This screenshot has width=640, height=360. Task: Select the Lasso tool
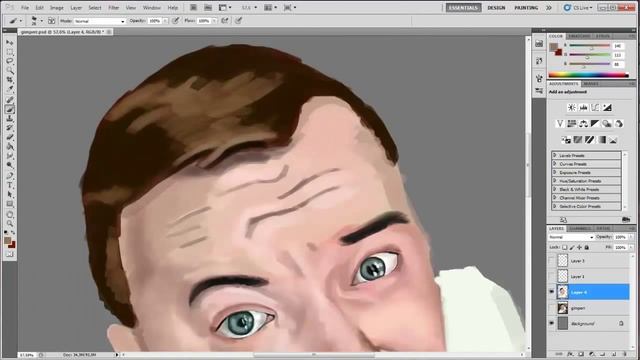pos(10,61)
